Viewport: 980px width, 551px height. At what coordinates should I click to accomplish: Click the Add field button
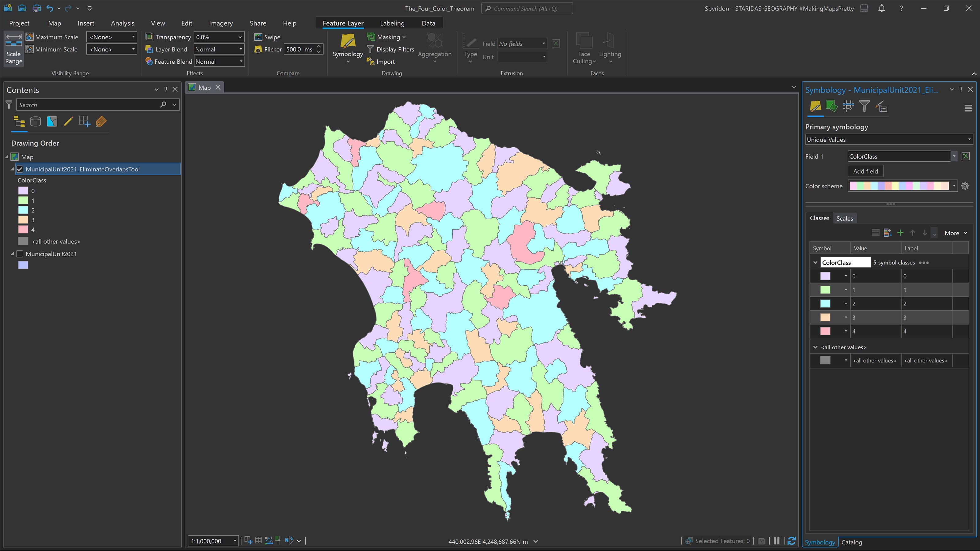point(865,171)
